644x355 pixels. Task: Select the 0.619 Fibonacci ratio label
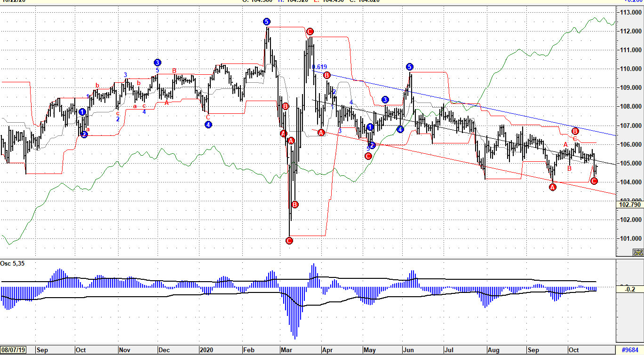tap(319, 67)
